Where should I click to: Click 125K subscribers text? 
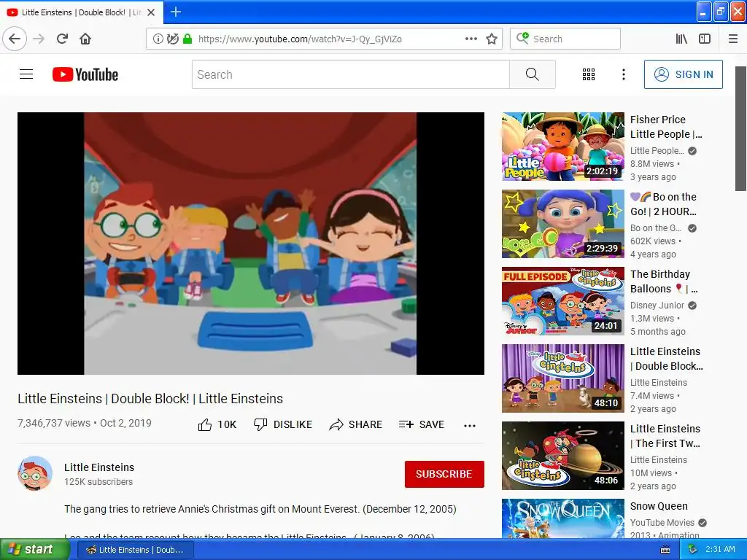98,482
